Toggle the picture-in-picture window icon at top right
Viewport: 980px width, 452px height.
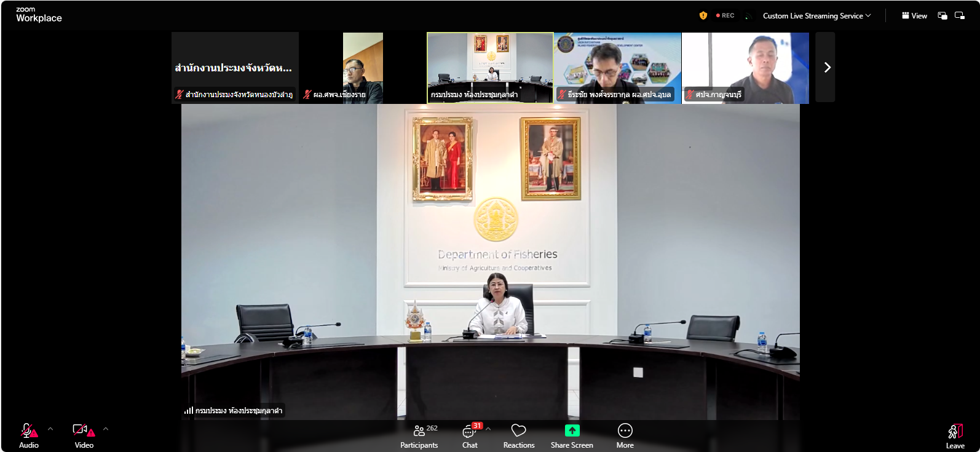coord(942,16)
